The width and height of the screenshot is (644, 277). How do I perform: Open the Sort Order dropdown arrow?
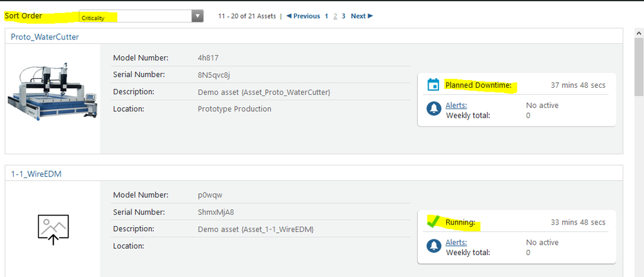click(x=197, y=16)
